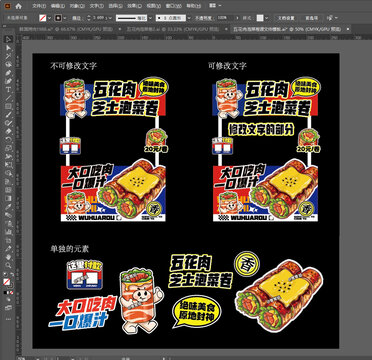Open the 效果(C) menu
The height and width of the screenshot is (360, 372).
coord(135,6)
